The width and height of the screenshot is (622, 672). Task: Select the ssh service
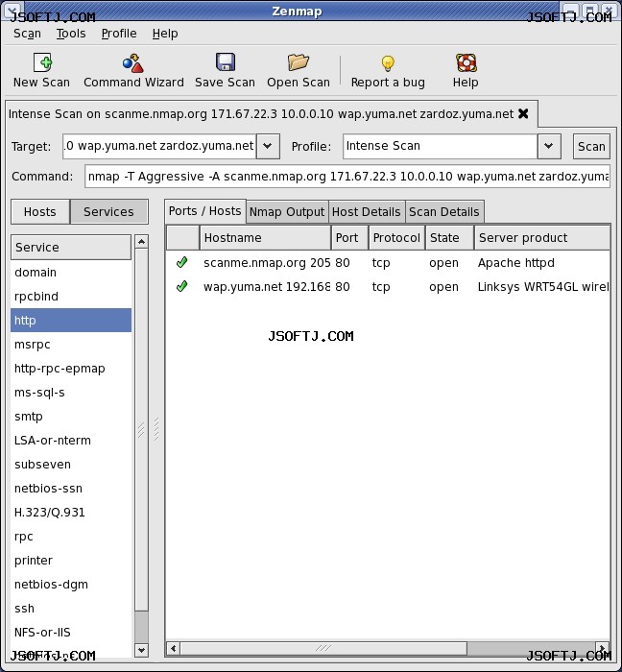(x=71, y=608)
